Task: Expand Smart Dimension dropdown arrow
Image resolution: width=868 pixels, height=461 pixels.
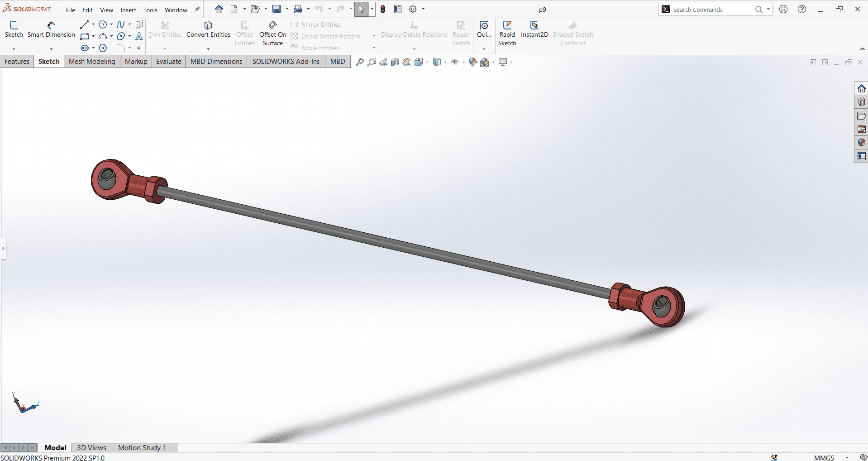Action: [51, 48]
